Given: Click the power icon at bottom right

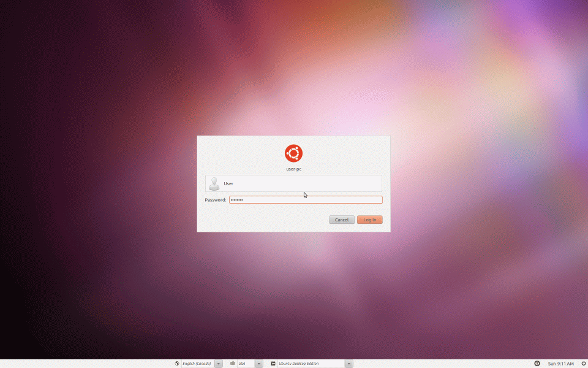Looking at the screenshot, I should click(x=582, y=363).
